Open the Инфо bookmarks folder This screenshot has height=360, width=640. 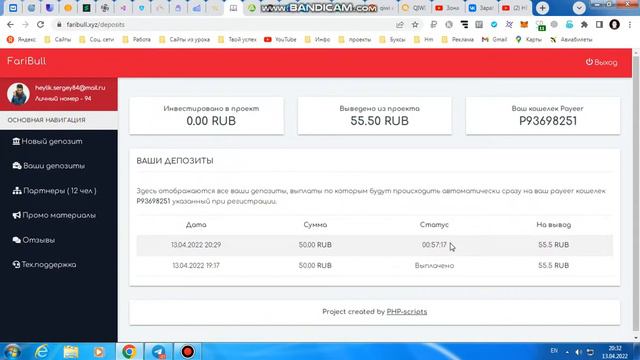317,40
